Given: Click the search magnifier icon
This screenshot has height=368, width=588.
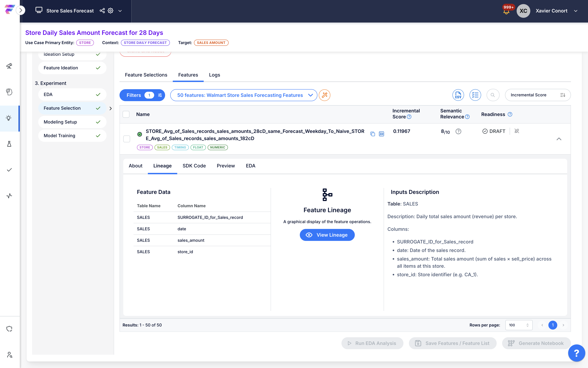Looking at the screenshot, I should (x=493, y=95).
